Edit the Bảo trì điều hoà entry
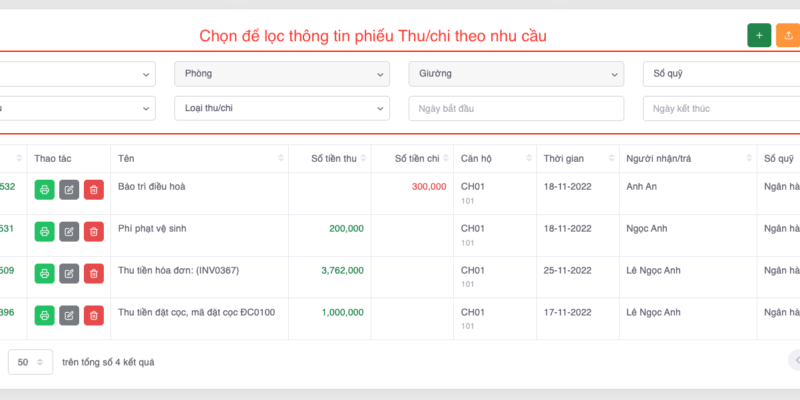This screenshot has height=400, width=800. tap(69, 189)
